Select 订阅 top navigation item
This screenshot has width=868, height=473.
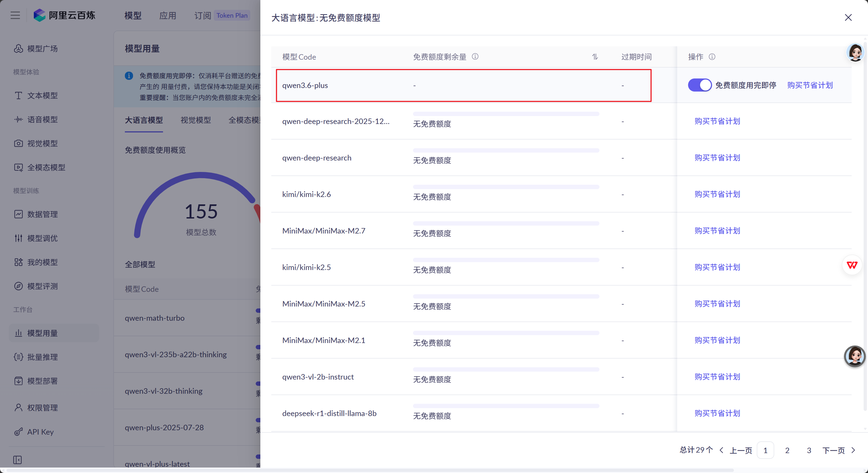pos(203,16)
